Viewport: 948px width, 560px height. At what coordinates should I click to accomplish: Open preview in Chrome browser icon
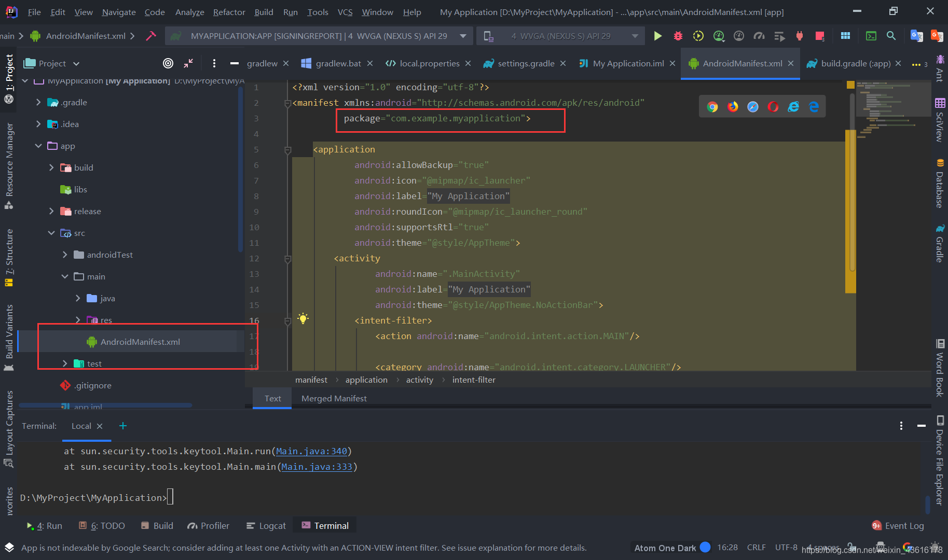pyautogui.click(x=712, y=107)
